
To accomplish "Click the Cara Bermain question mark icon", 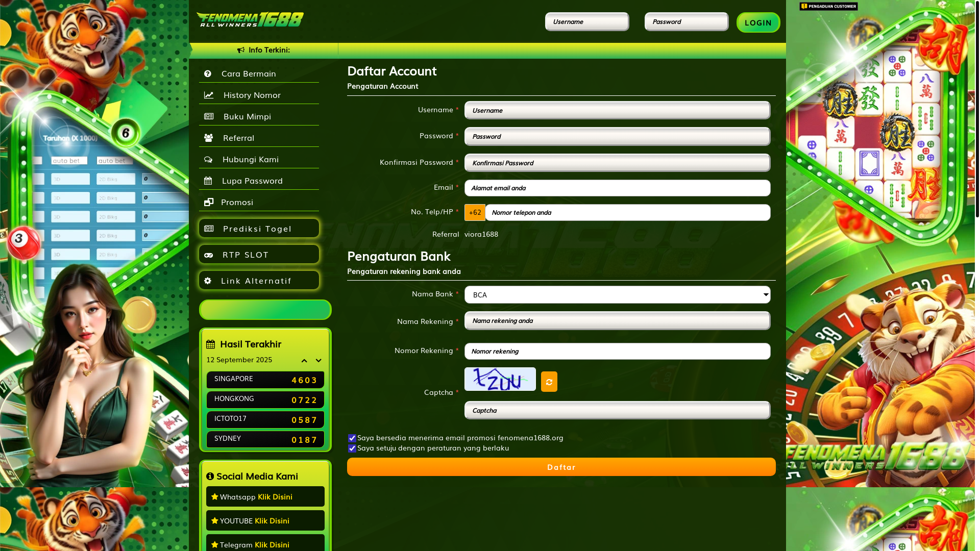I will click(x=208, y=74).
